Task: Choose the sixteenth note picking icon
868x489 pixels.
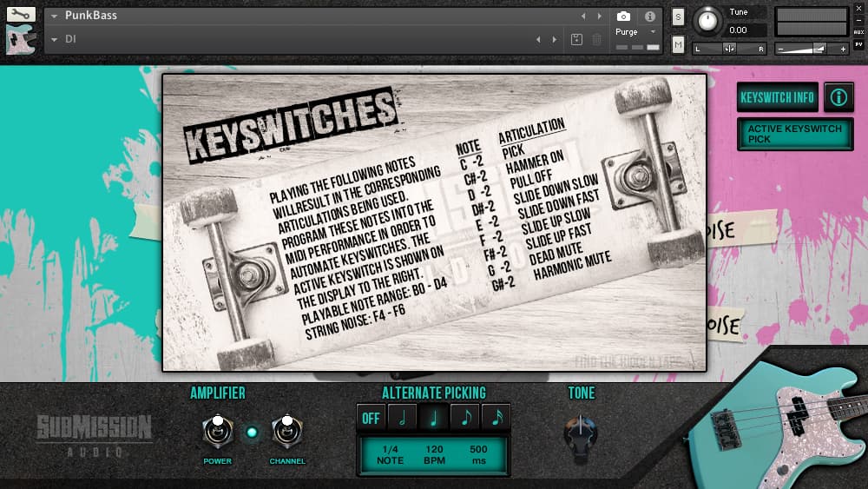Action: point(496,418)
